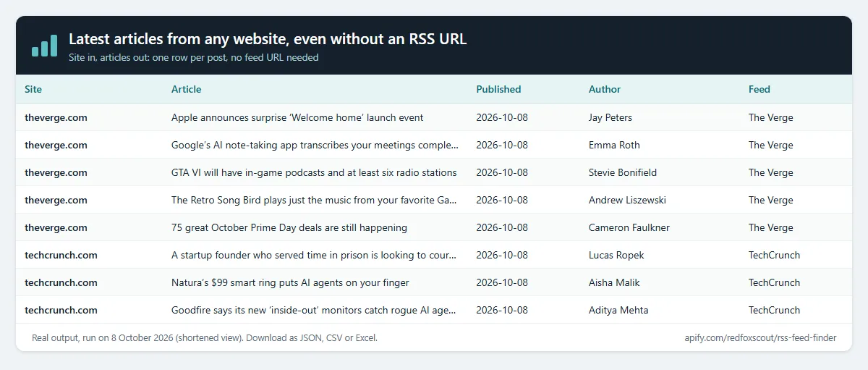Click 'TechCrunch' feed in the Lucas Ropek row

point(775,255)
